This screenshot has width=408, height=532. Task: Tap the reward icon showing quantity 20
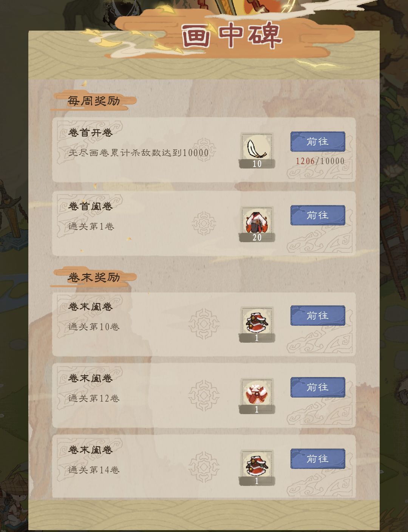pos(257,224)
